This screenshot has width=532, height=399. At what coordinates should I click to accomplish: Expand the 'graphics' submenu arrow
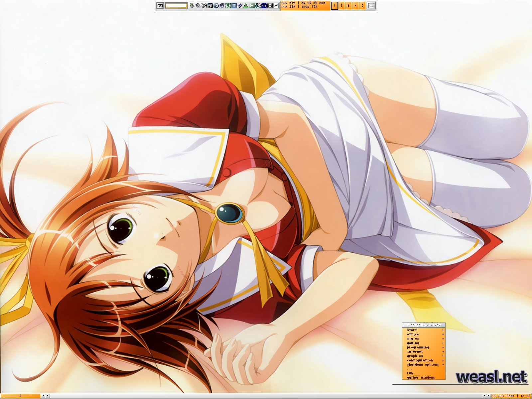tap(443, 356)
